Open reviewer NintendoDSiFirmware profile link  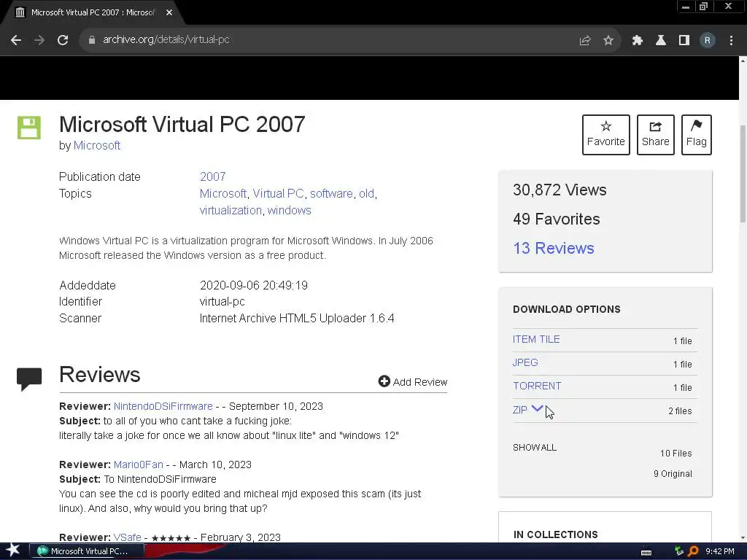click(163, 407)
